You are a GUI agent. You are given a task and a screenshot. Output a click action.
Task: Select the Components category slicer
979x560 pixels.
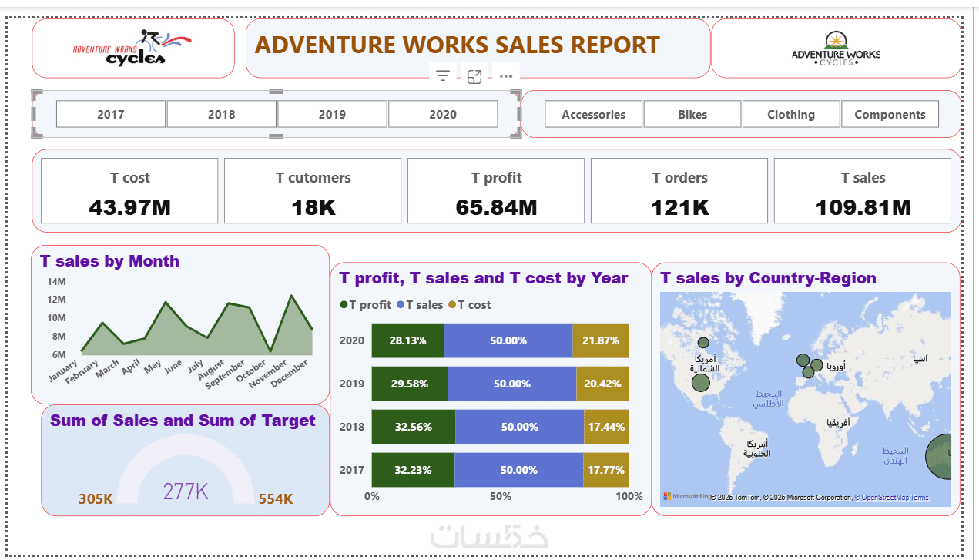[890, 114]
